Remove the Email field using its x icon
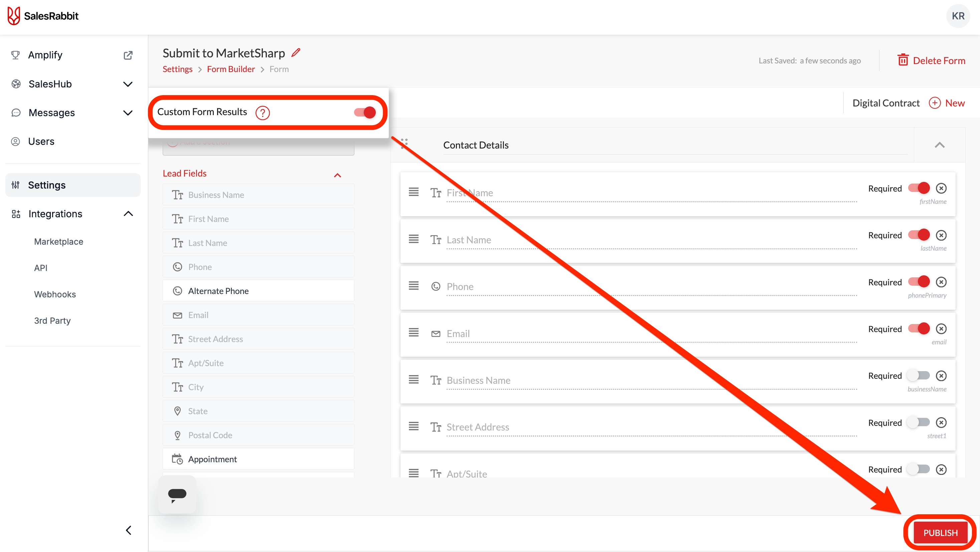Image resolution: width=980 pixels, height=552 pixels. tap(941, 328)
